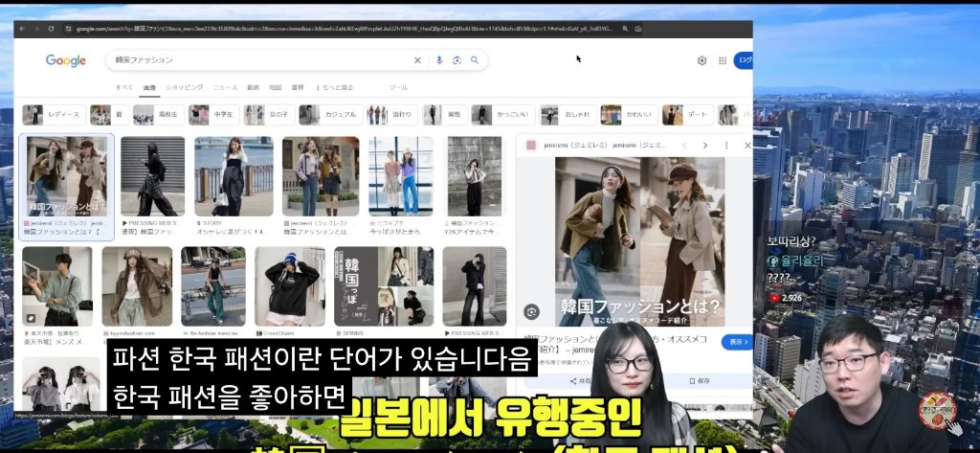Screen dimensions: 980x453
Task: Open Google Lens image search
Action: (x=457, y=60)
